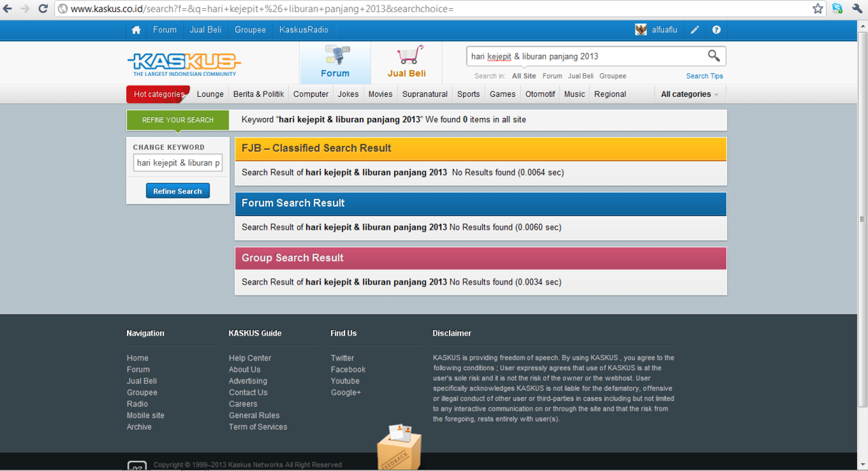Open the Facebook link
The width and height of the screenshot is (868, 471).
pos(349,369)
